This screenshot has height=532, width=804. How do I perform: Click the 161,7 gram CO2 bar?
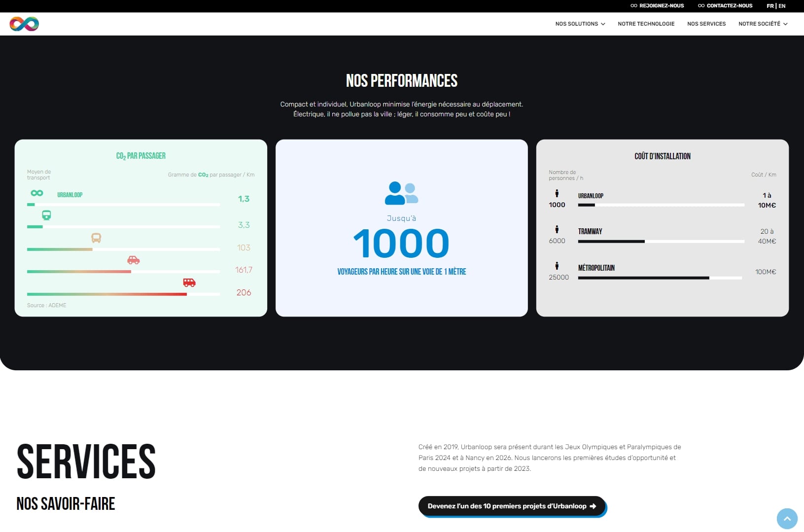click(123, 272)
